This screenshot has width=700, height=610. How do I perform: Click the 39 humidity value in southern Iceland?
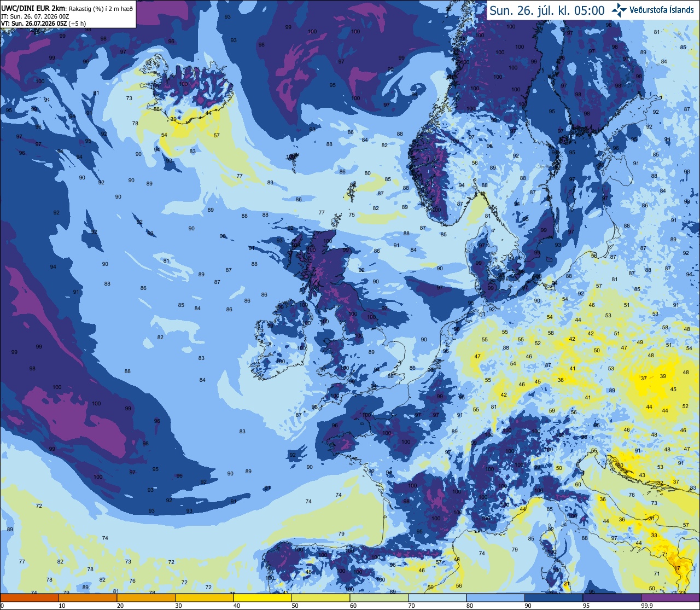pos(173,119)
